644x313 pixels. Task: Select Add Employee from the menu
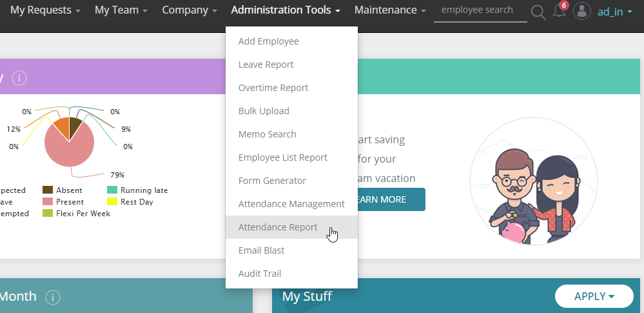point(268,41)
